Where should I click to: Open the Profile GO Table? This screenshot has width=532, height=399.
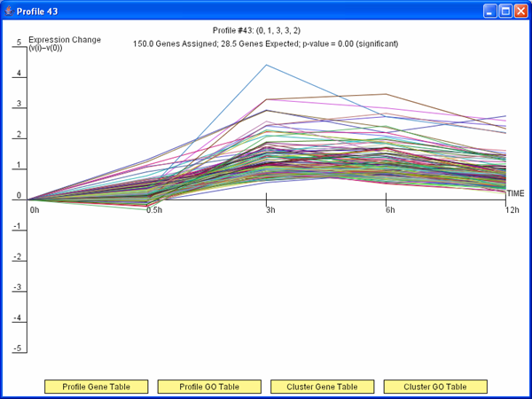coord(209,387)
